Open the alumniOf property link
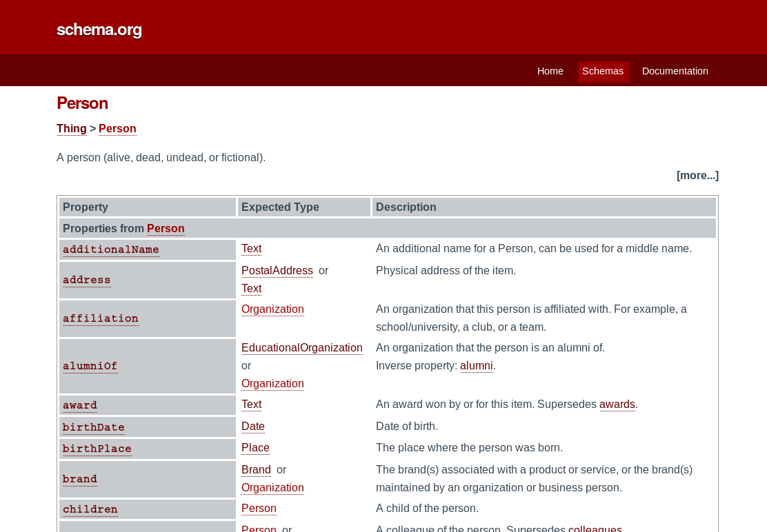 point(90,367)
